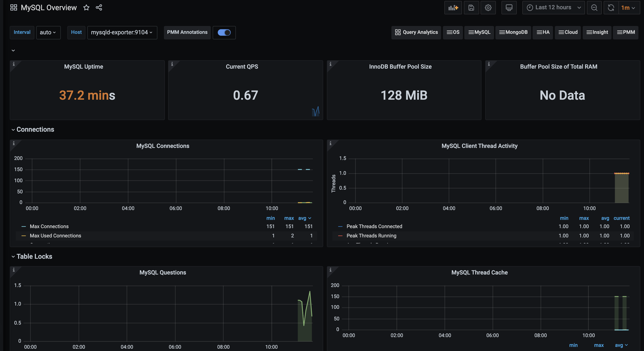Click the MySQL Thread Cache panel title
This screenshot has height=351, width=644.
tap(479, 273)
